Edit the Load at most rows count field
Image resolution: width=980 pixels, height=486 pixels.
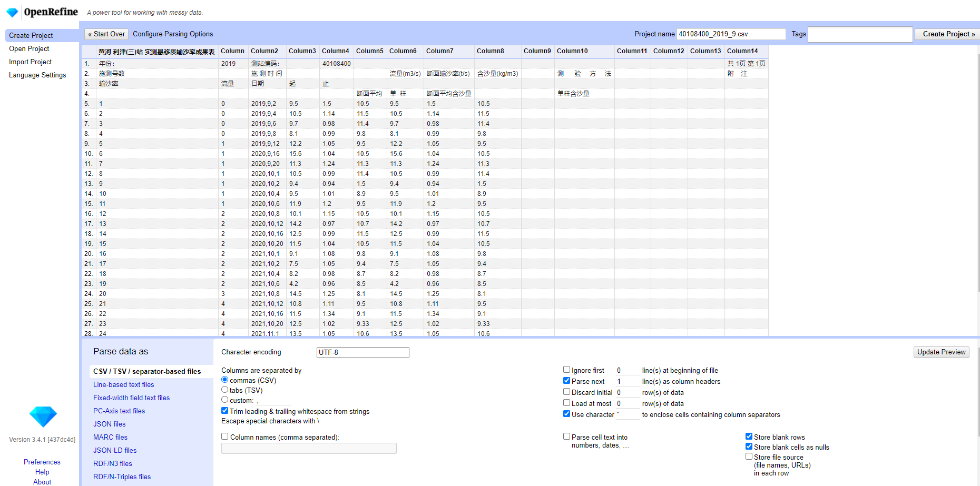coord(628,403)
